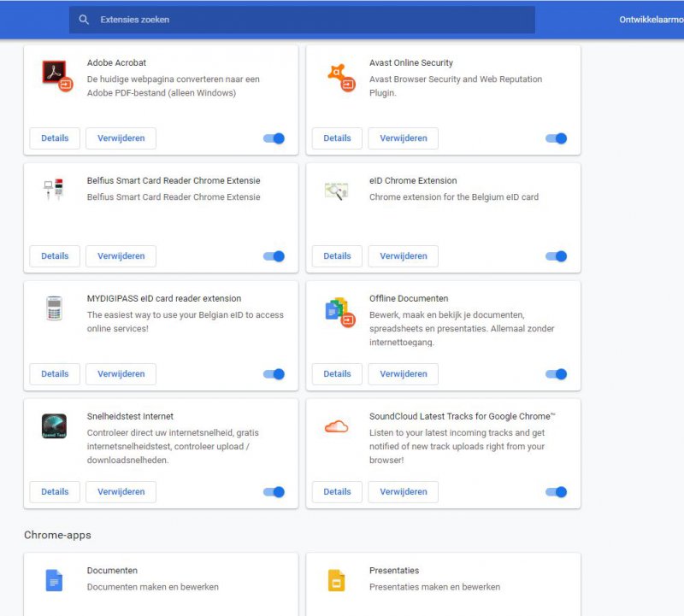The width and height of the screenshot is (684, 616).
Task: Click the eID Chrome Extension icon
Action: (336, 191)
